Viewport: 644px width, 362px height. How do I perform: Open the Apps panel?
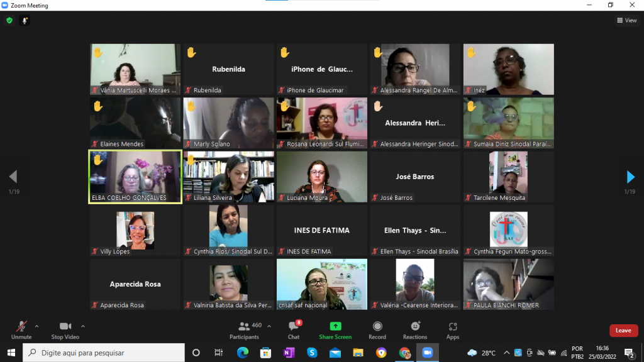pos(453,330)
